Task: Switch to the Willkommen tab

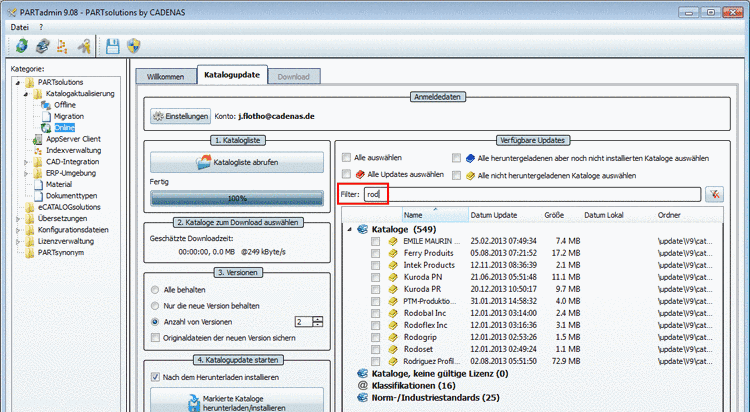Action: [x=166, y=77]
